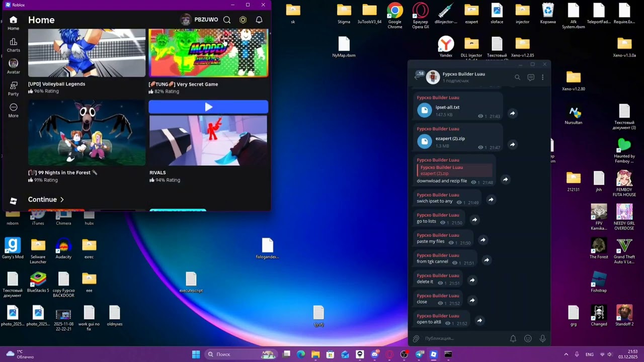Open Discord from the taskbar
The width and height of the screenshot is (644, 362).
(x=375, y=354)
